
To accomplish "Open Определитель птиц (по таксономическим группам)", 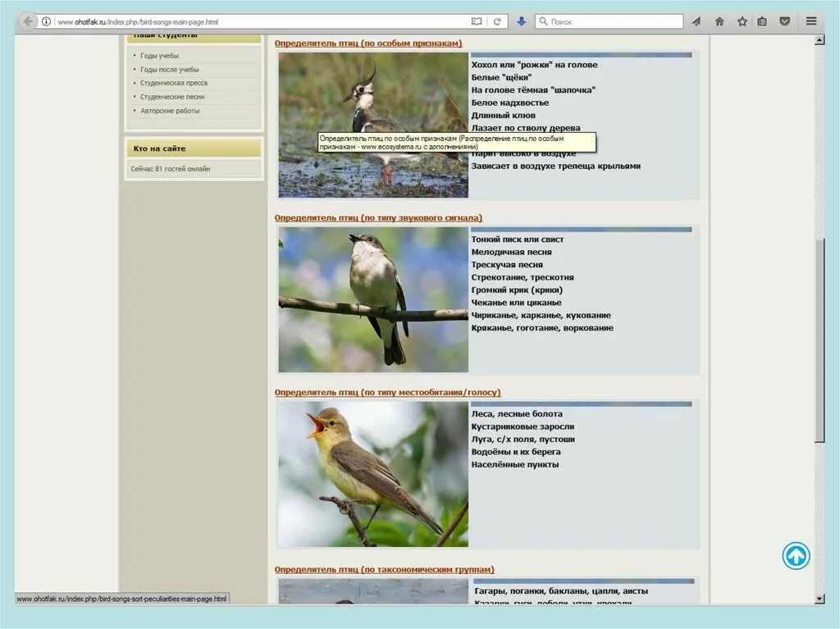I will (384, 569).
